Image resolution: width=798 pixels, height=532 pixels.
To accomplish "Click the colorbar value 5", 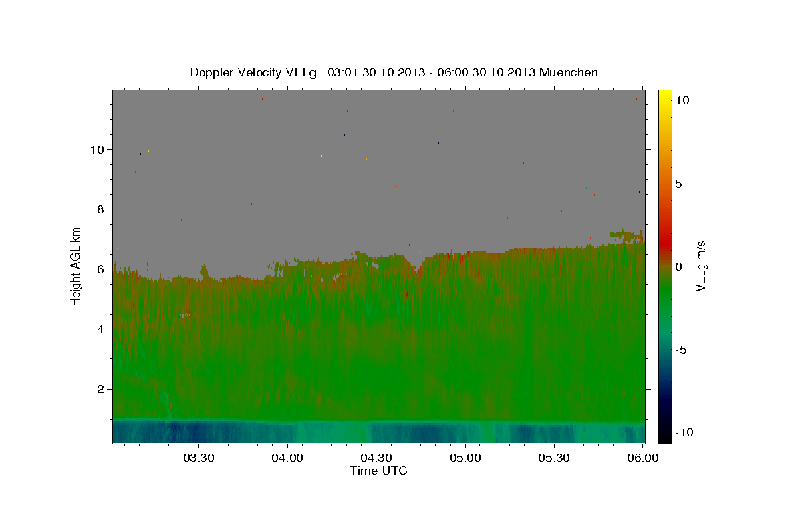I will (679, 184).
